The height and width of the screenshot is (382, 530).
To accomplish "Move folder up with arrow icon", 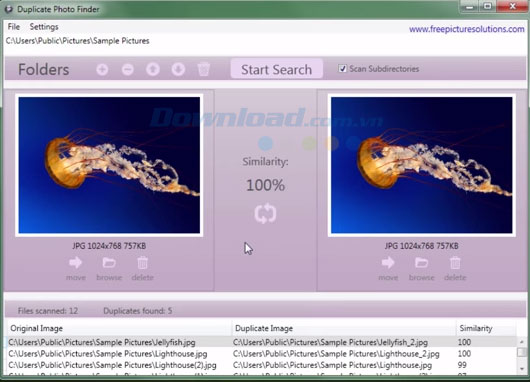I will coord(153,69).
